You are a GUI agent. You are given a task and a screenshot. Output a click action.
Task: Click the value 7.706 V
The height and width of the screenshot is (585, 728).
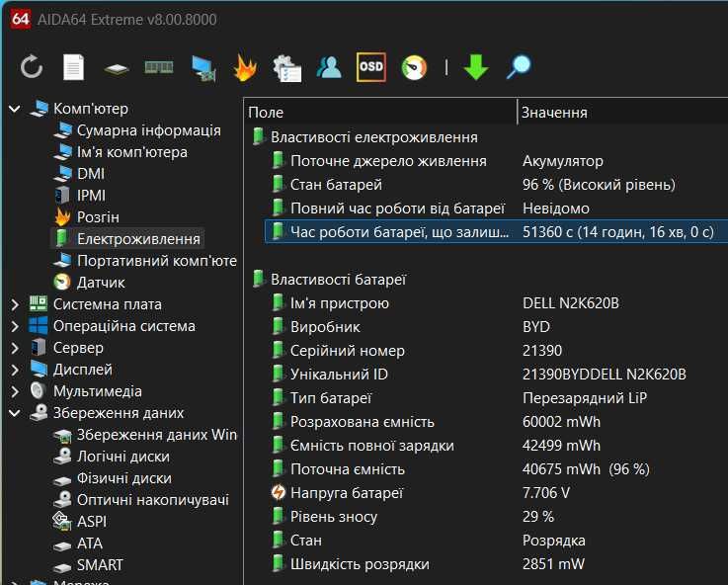coord(546,493)
